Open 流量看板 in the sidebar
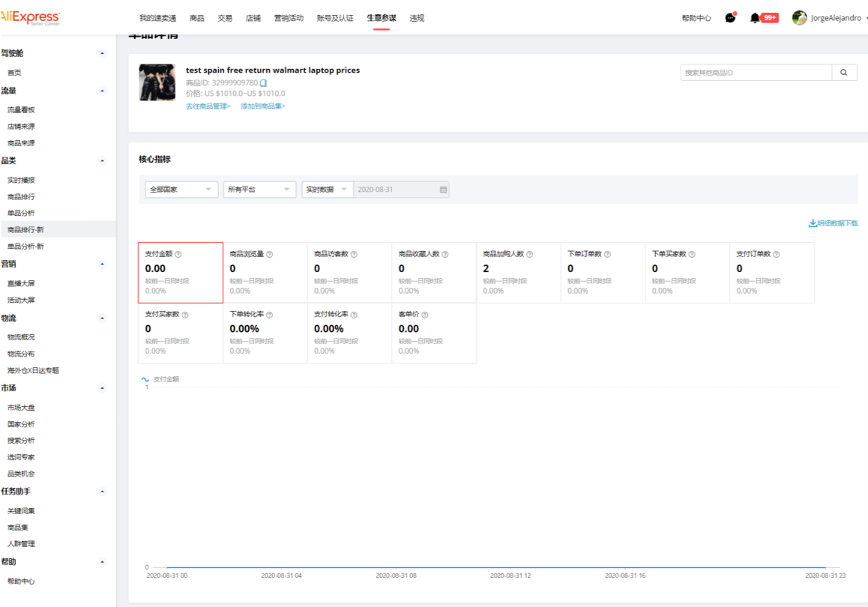Viewport: 868px width, 607px height. point(21,110)
